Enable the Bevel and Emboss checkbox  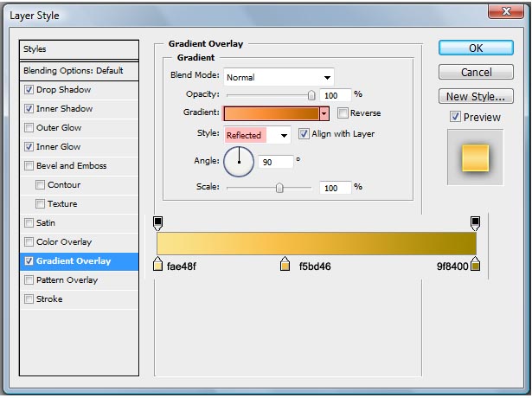click(29, 165)
